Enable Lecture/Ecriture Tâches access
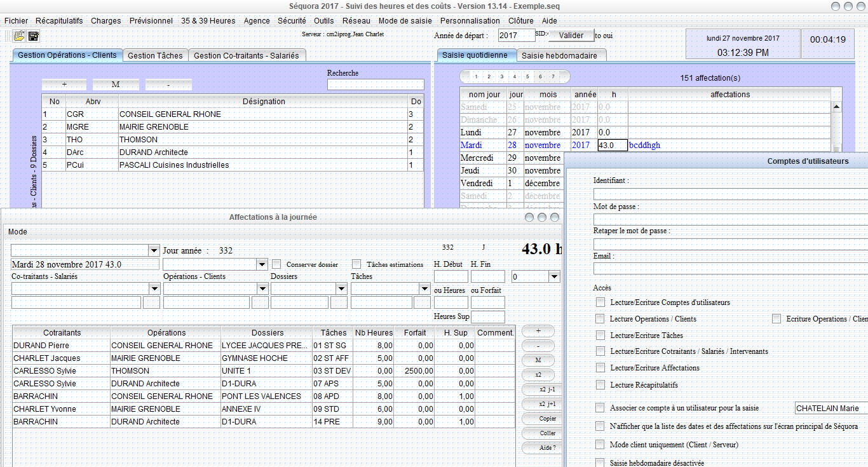The image size is (868, 467). 600,335
